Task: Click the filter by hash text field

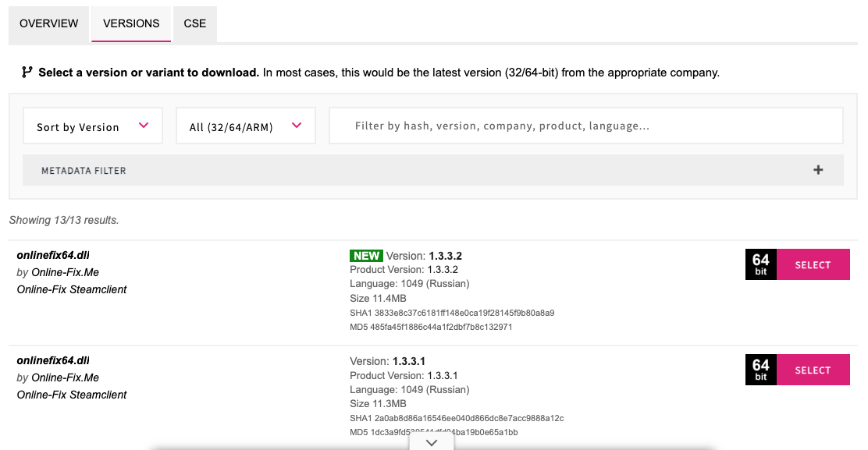Action: pyautogui.click(x=585, y=126)
